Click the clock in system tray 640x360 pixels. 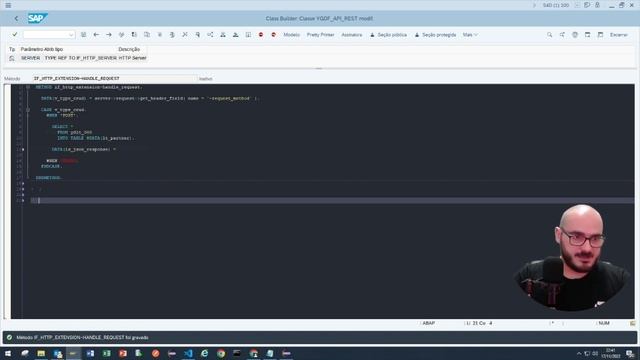click(x=611, y=353)
